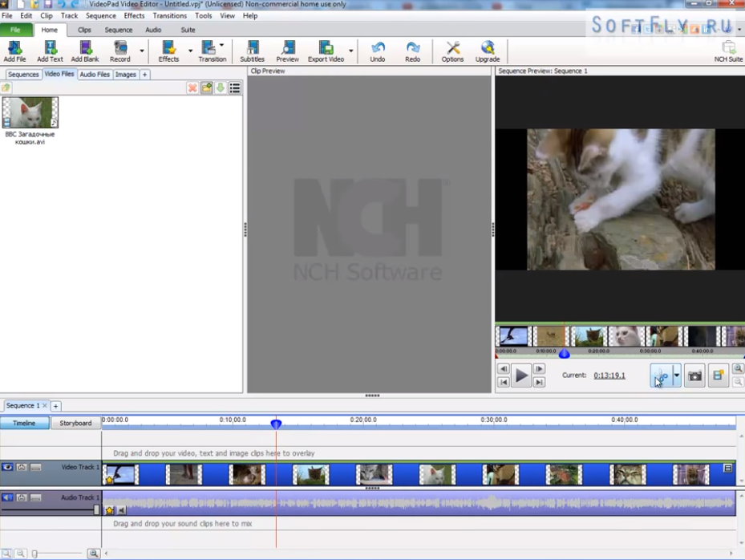Add a new sequence tab with plus
Screen dimensions: 745x560
coord(55,406)
